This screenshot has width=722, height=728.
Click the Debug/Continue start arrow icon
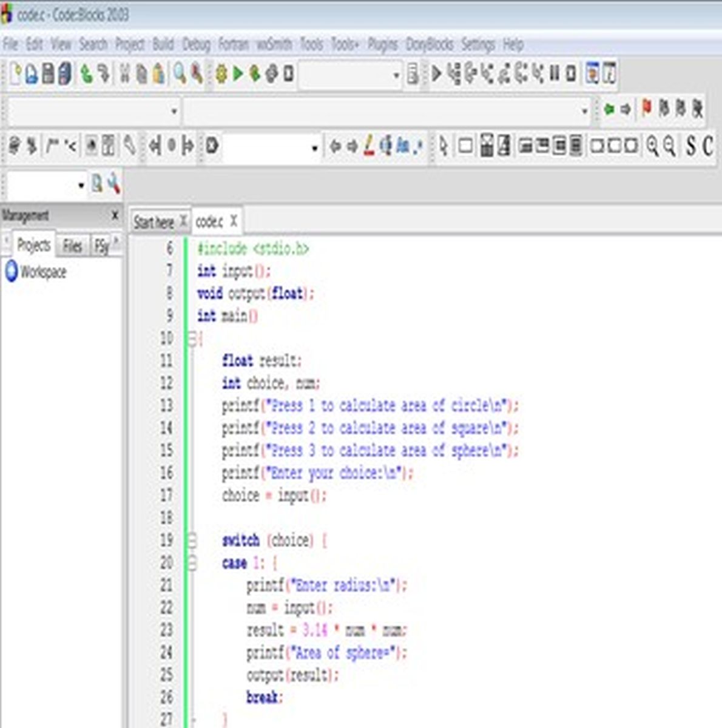coord(436,74)
